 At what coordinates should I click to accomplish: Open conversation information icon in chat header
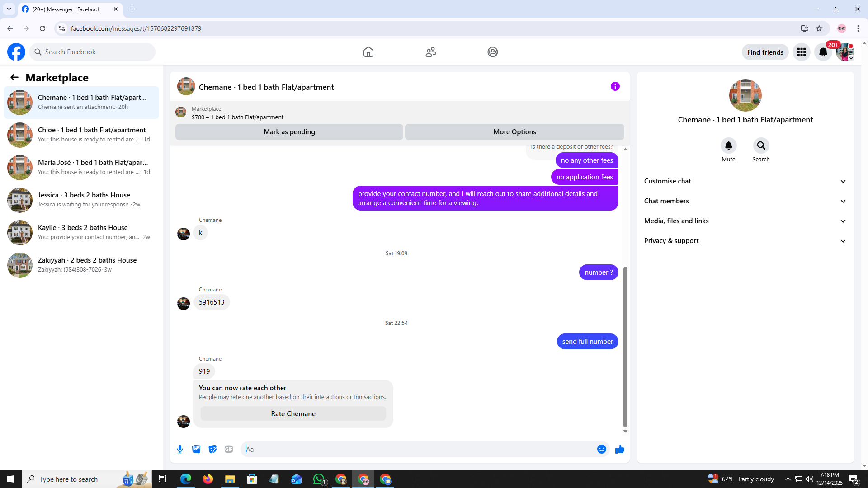click(x=615, y=86)
